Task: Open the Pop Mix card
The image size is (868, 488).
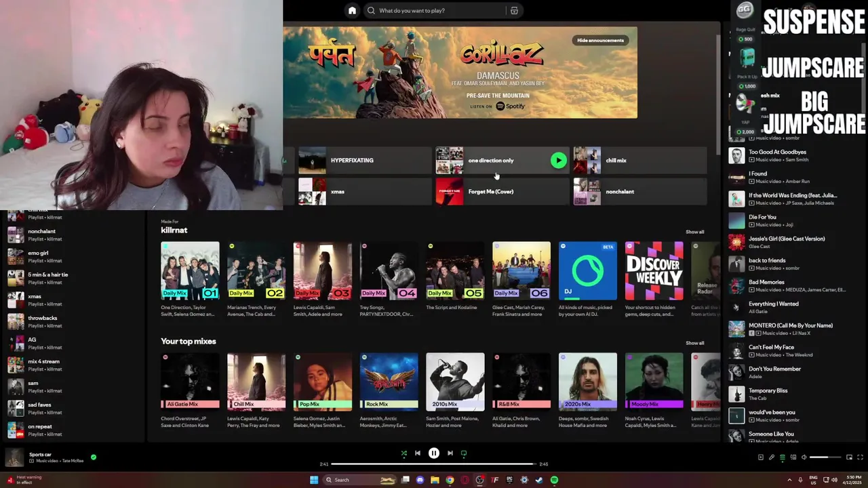Action: point(323,390)
